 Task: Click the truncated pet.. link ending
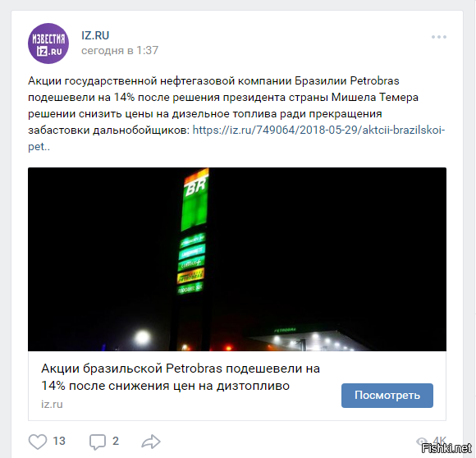[39, 147]
